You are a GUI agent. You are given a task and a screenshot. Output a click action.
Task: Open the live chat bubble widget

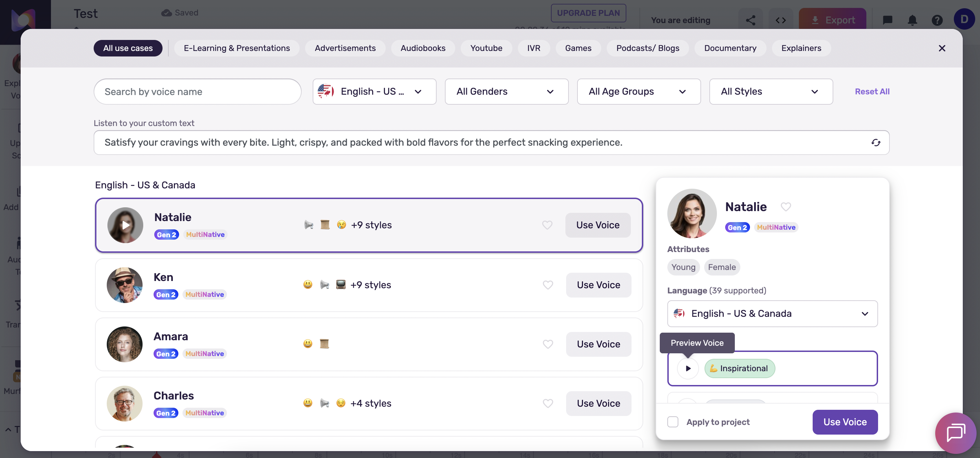click(x=955, y=433)
